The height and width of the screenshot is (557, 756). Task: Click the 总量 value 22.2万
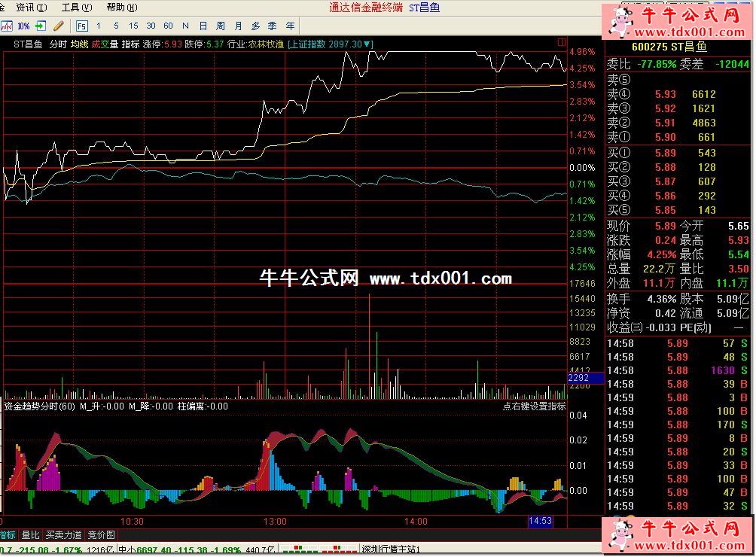(659, 269)
